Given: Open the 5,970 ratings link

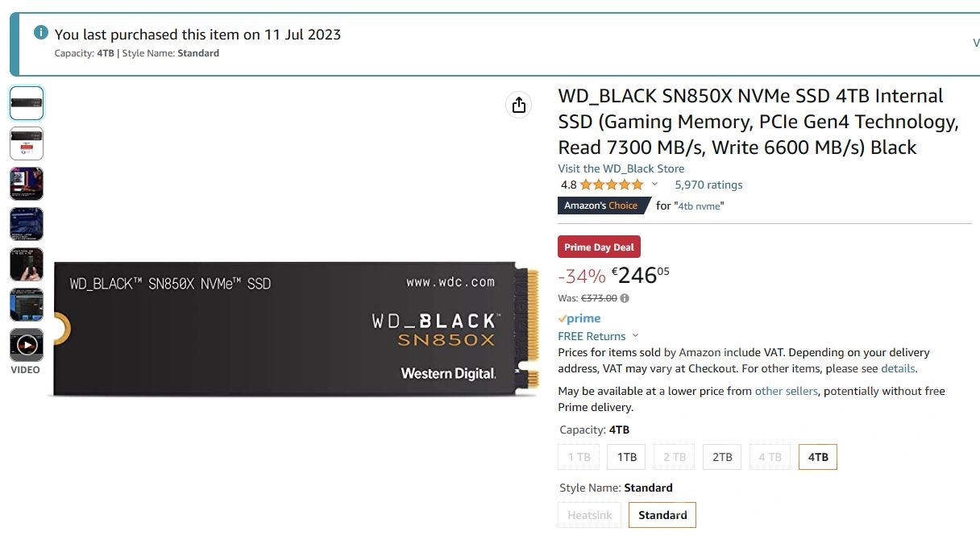Looking at the screenshot, I should pyautogui.click(x=708, y=184).
